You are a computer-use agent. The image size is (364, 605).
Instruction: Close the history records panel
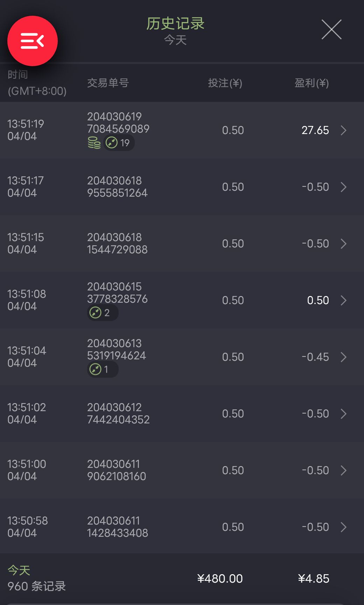tap(331, 29)
